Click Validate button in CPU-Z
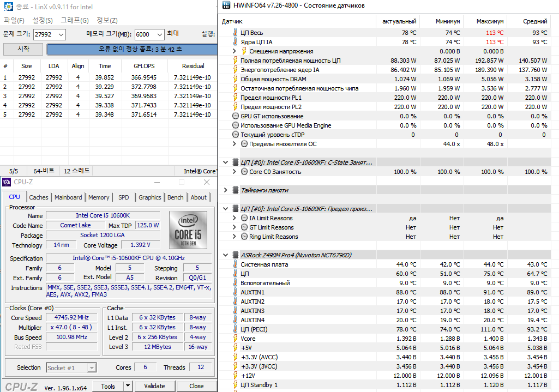The height and width of the screenshot is (392, 559). 154,386
